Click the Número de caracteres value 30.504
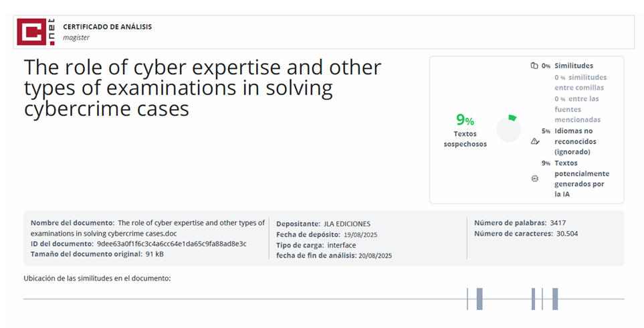The width and height of the screenshot is (644, 328). tap(568, 234)
